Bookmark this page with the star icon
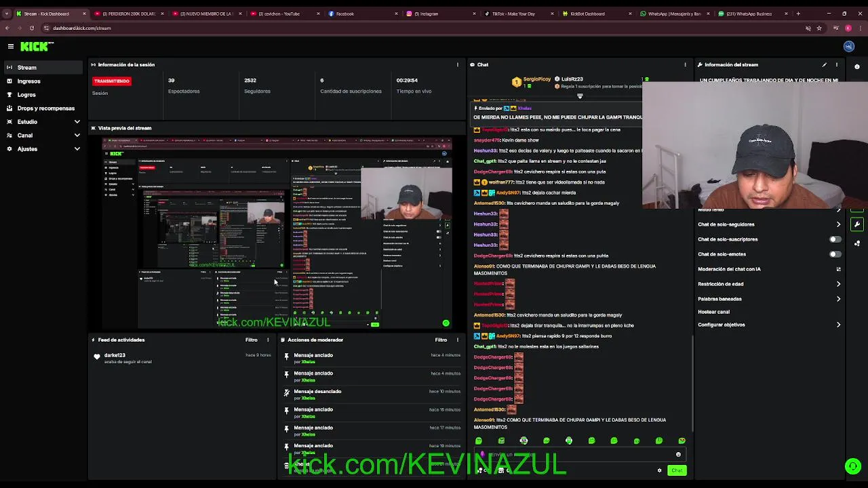Image resolution: width=868 pixels, height=488 pixels. tap(819, 28)
